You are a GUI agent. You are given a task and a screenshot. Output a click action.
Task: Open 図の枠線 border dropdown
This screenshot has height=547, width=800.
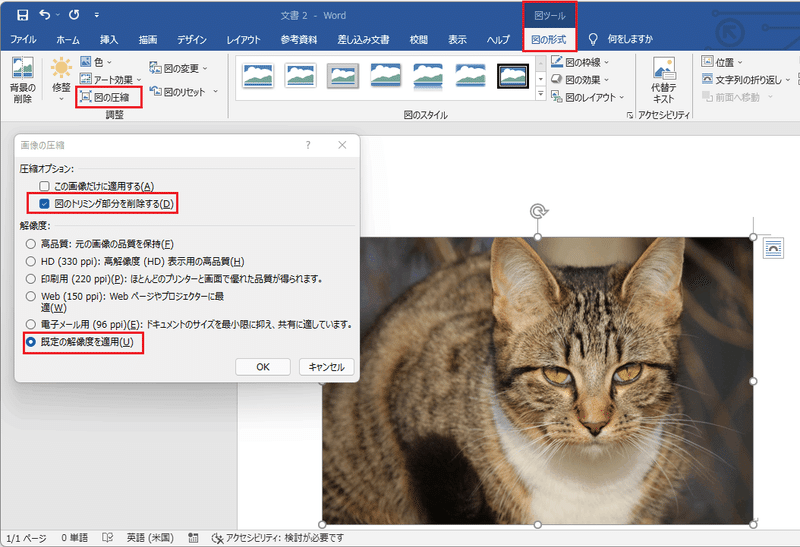[580, 62]
